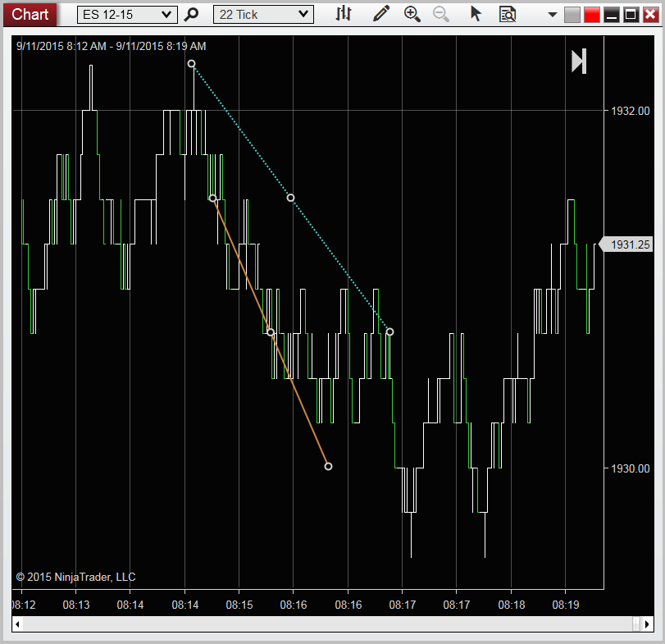665x644 pixels.
Task: Open the drawing tools pencil icon
Action: pyautogui.click(x=380, y=14)
